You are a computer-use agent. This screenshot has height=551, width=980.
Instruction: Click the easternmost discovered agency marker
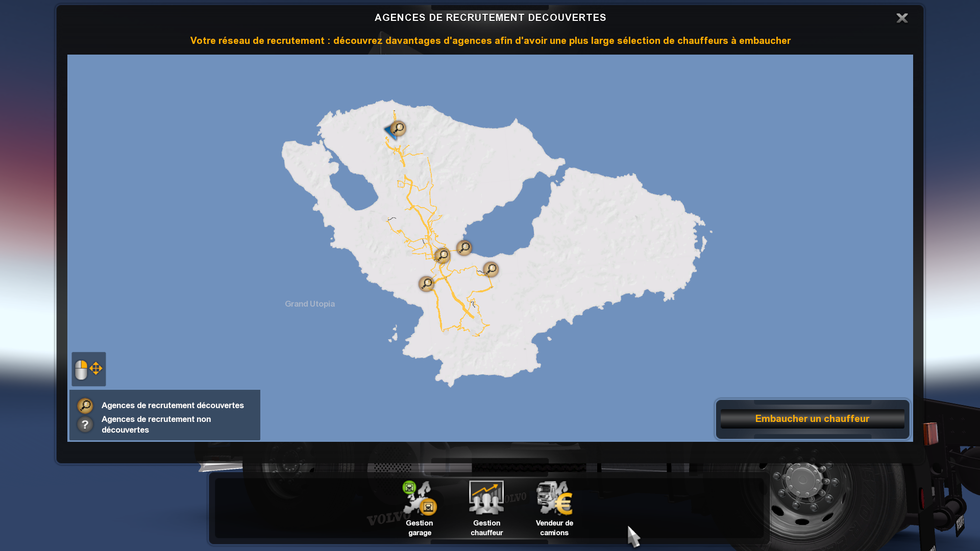(490, 268)
